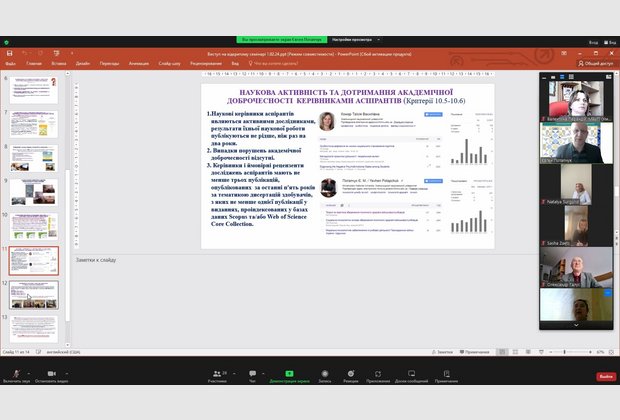Unmute microphone with Включить звук button
This screenshot has width=620, height=420.
tap(16, 376)
